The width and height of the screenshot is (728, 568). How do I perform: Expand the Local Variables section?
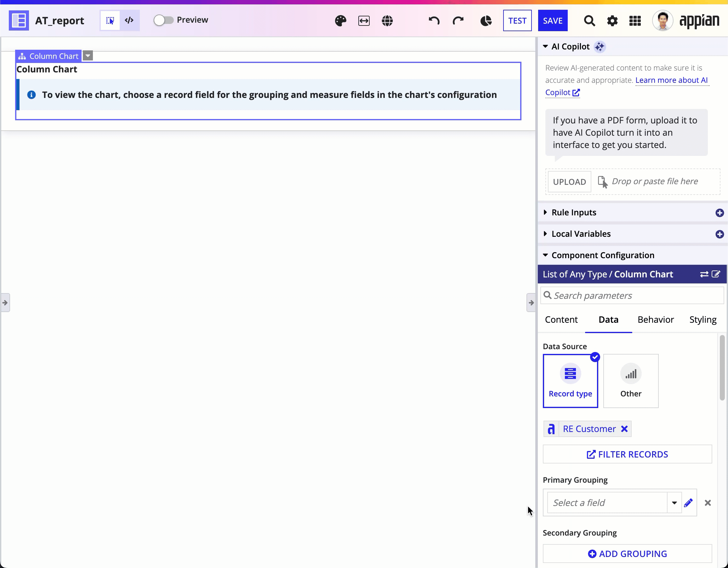pos(545,234)
